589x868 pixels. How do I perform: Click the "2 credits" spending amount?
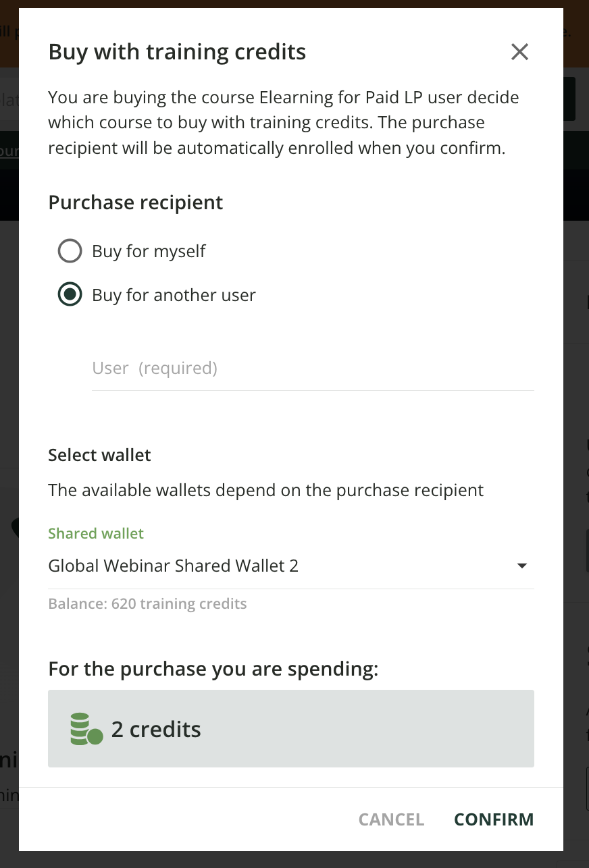pyautogui.click(x=156, y=730)
